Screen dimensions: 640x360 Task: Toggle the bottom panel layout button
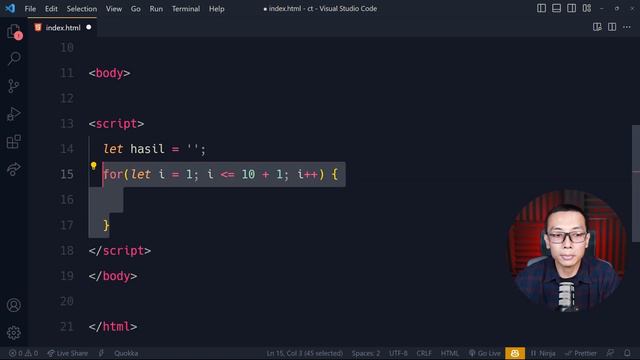(556, 8)
